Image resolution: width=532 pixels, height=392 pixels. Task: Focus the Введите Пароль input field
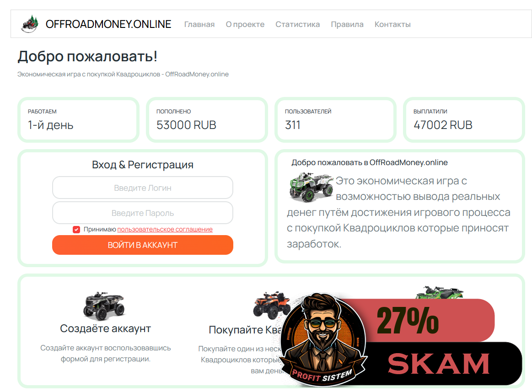click(143, 213)
